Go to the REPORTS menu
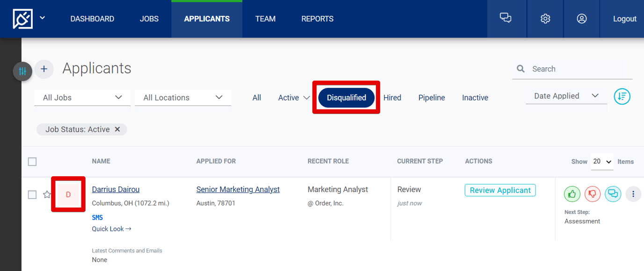The height and width of the screenshot is (271, 644). click(317, 19)
